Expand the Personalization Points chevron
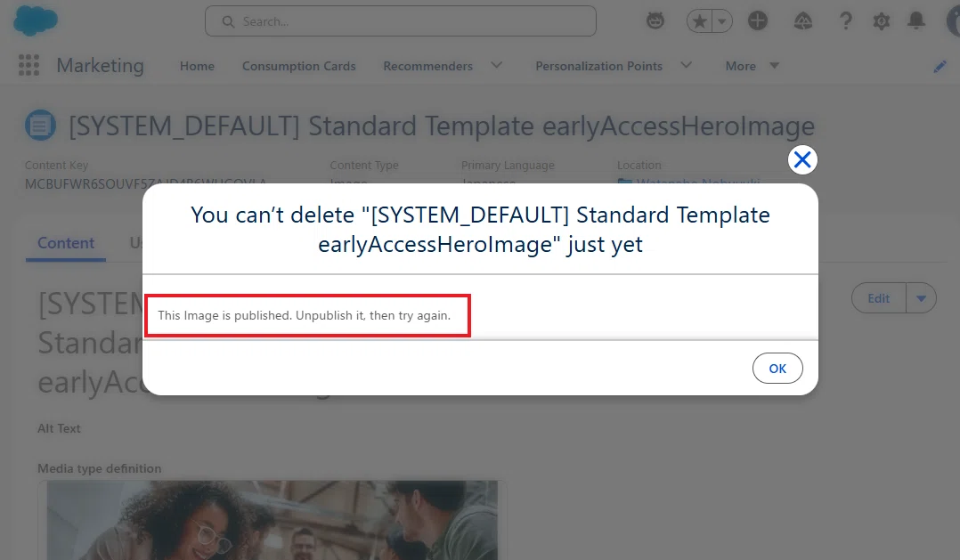This screenshot has width=960, height=560. point(687,65)
